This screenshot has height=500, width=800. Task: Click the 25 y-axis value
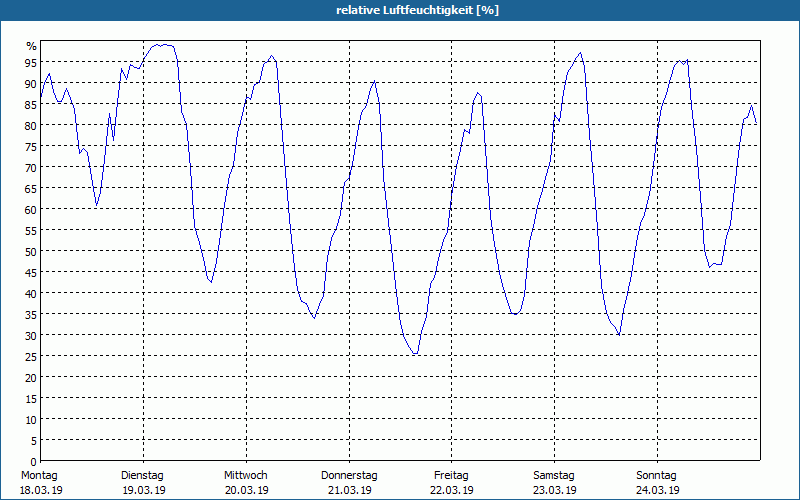(31, 357)
